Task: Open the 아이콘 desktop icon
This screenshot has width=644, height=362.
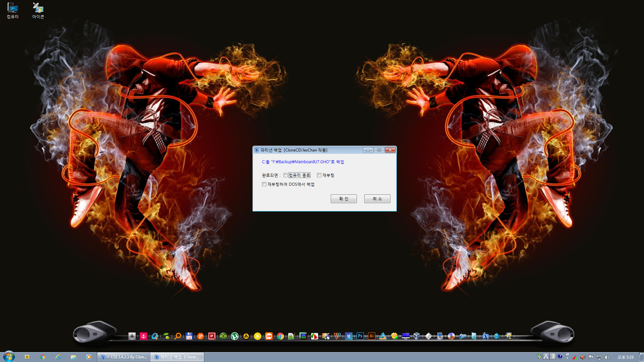Action: point(38,11)
